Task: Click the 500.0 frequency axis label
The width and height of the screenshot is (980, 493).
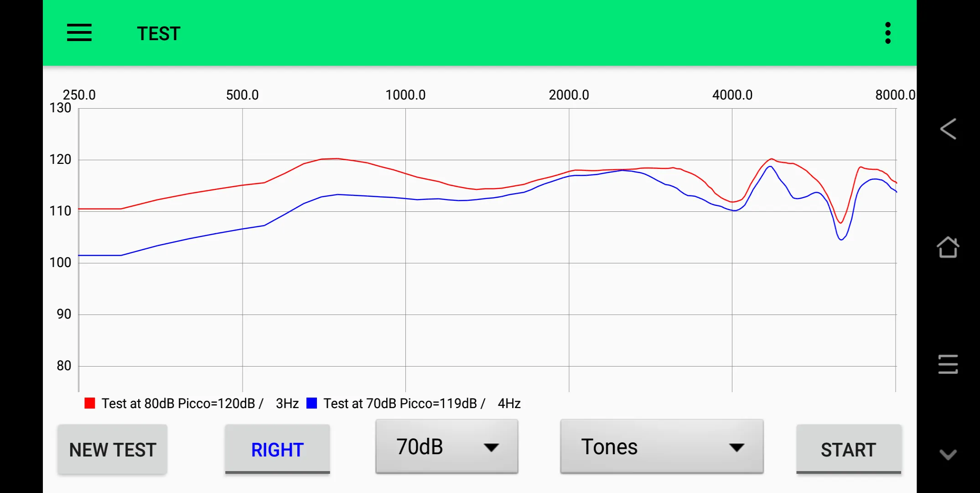Action: (242, 95)
